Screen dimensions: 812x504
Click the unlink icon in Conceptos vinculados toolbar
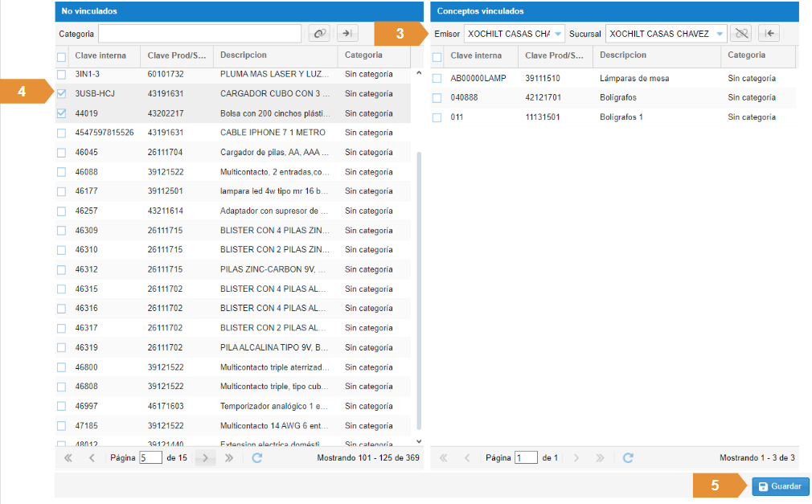coord(740,34)
